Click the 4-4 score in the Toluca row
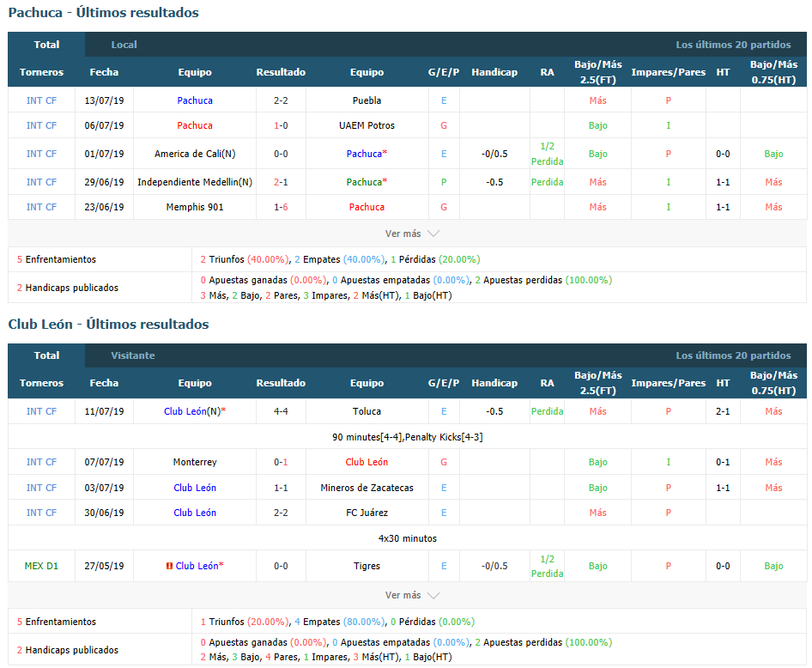The height and width of the screenshot is (668, 812). pyautogui.click(x=281, y=411)
